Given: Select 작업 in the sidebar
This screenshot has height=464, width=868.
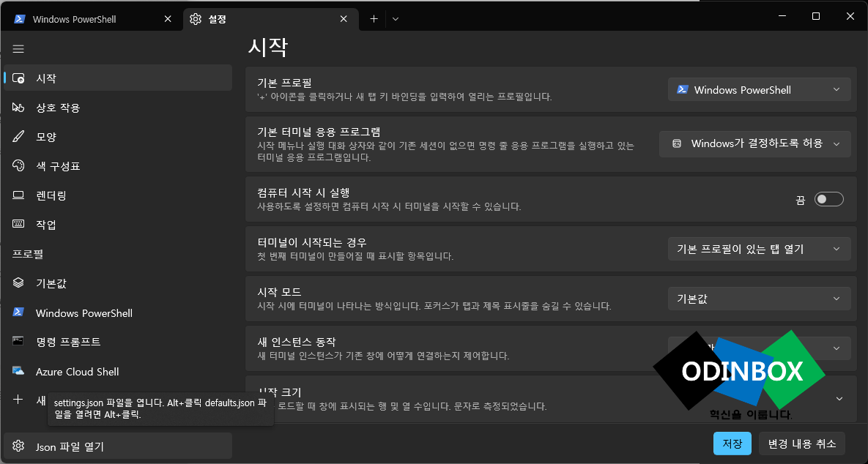Looking at the screenshot, I should (118, 225).
